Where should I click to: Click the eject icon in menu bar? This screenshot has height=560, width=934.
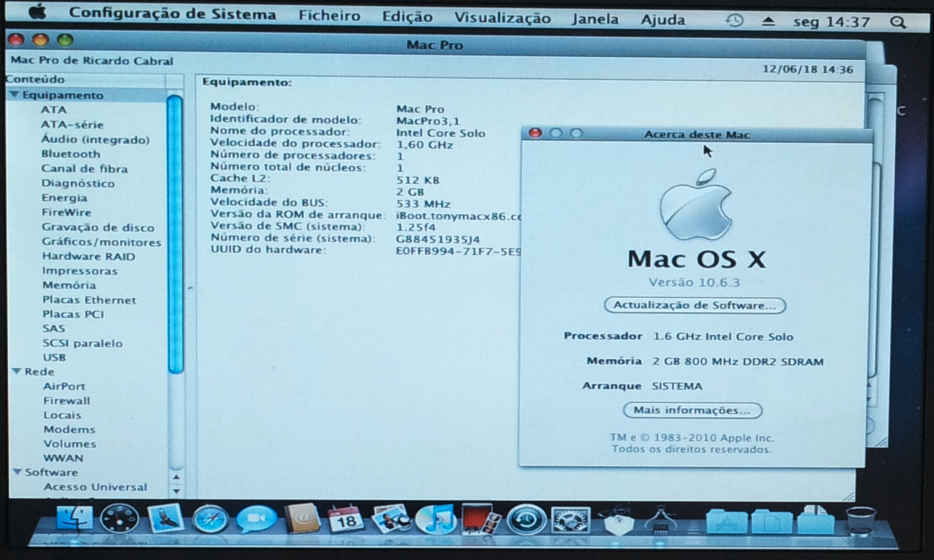[768, 21]
